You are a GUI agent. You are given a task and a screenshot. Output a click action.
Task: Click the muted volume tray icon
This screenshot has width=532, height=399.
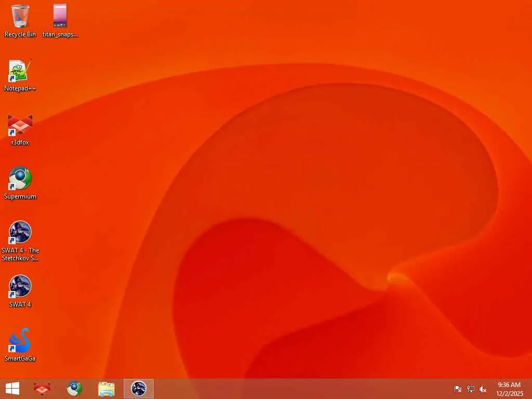pyautogui.click(x=483, y=389)
